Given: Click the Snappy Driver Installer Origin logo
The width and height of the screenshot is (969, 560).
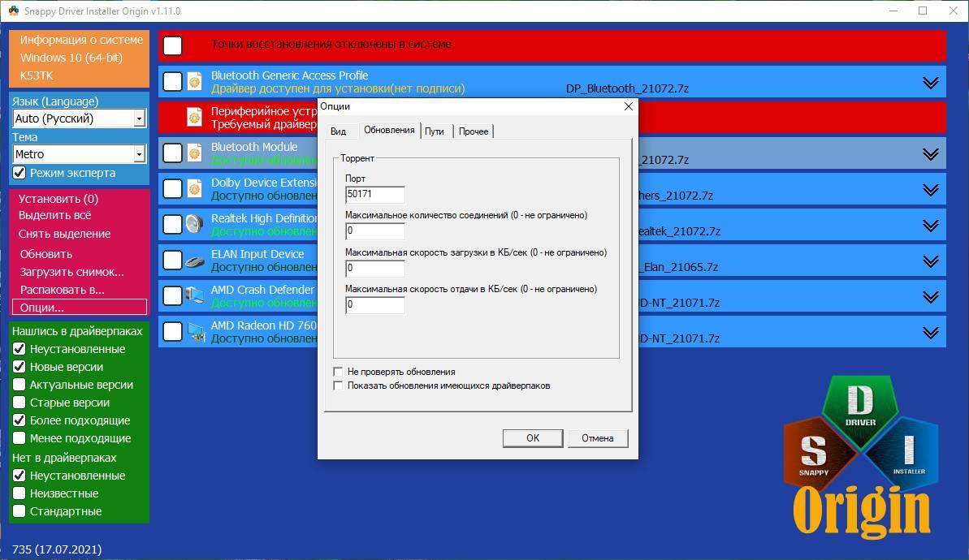Looking at the screenshot, I should pos(861,458).
